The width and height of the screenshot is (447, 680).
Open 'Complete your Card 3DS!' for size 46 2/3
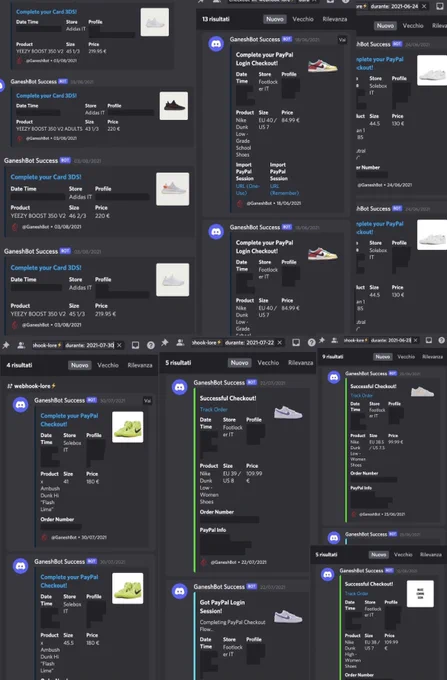[x=46, y=177]
